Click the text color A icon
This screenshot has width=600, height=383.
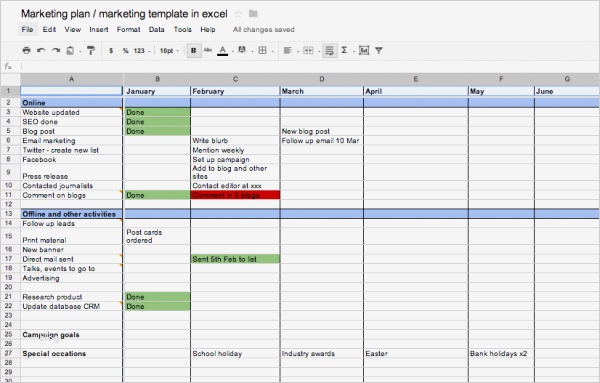point(222,50)
